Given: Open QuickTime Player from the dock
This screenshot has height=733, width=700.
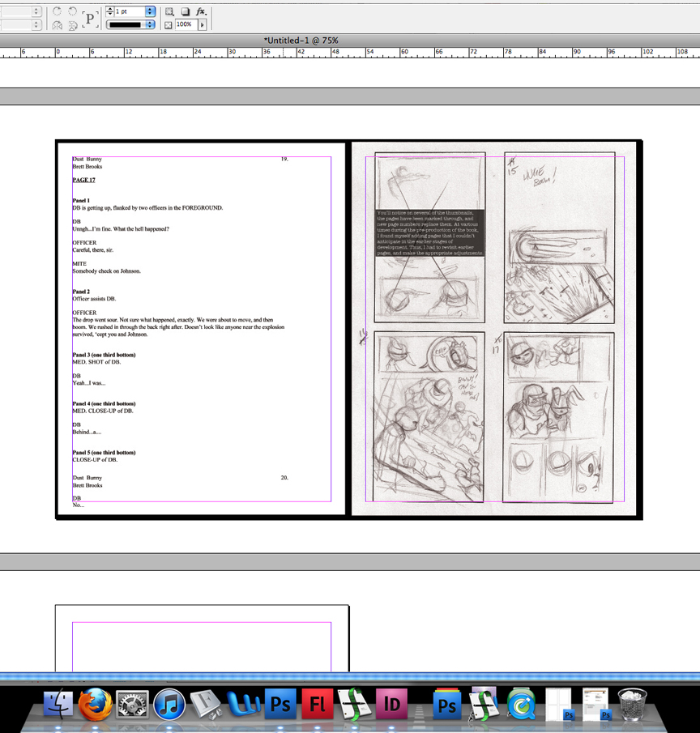Looking at the screenshot, I should (521, 704).
